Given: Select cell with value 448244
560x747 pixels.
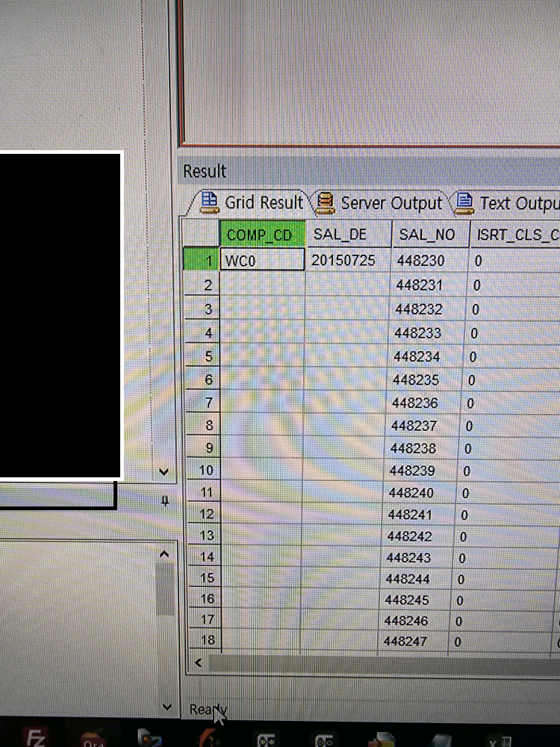Looking at the screenshot, I should [x=415, y=579].
